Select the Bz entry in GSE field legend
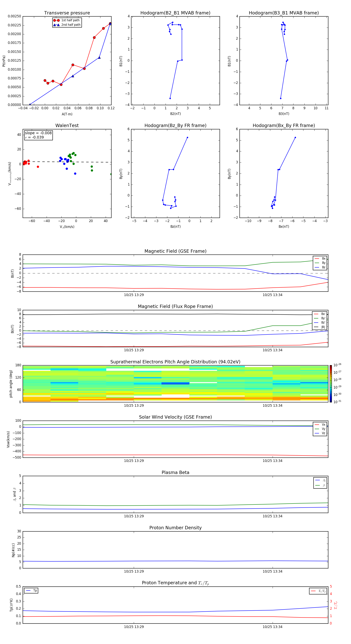The height and width of the screenshot is (644, 351). click(x=320, y=267)
